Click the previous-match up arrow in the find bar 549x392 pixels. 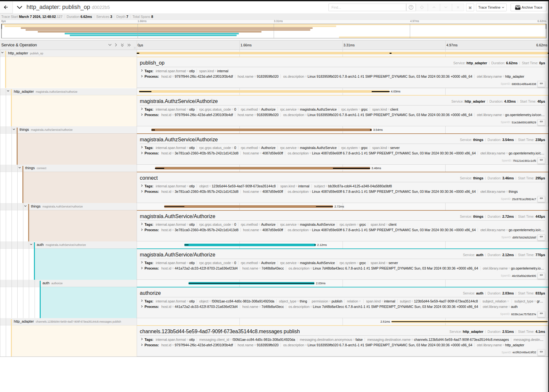[434, 7]
